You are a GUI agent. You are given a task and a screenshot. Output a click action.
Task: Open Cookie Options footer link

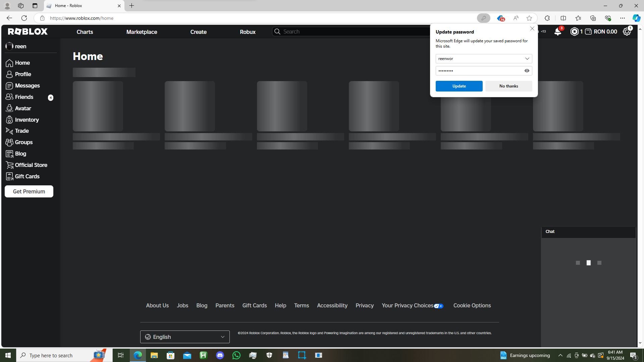point(472,306)
